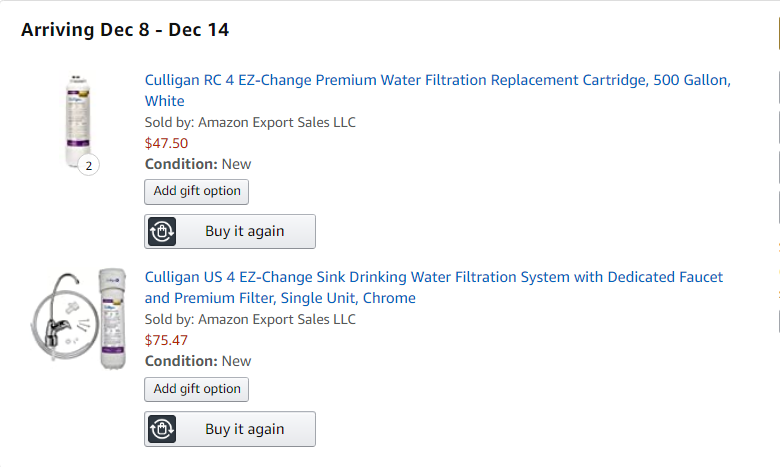Open the Culligan RC 4 cartridge product image
Screen dimensions: 780x467
(x=79, y=120)
